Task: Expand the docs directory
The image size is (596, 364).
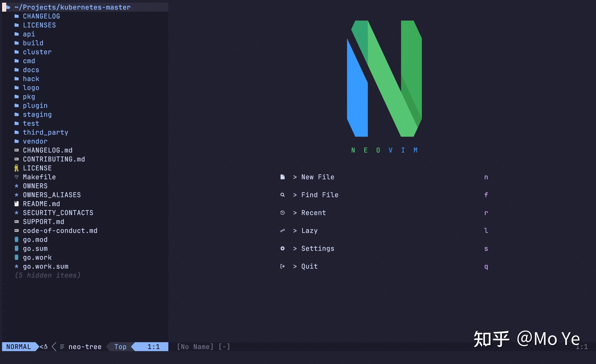Action: click(31, 70)
